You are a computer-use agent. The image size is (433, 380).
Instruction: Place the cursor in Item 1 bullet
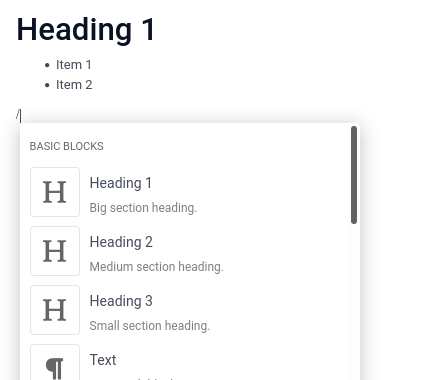(74, 65)
